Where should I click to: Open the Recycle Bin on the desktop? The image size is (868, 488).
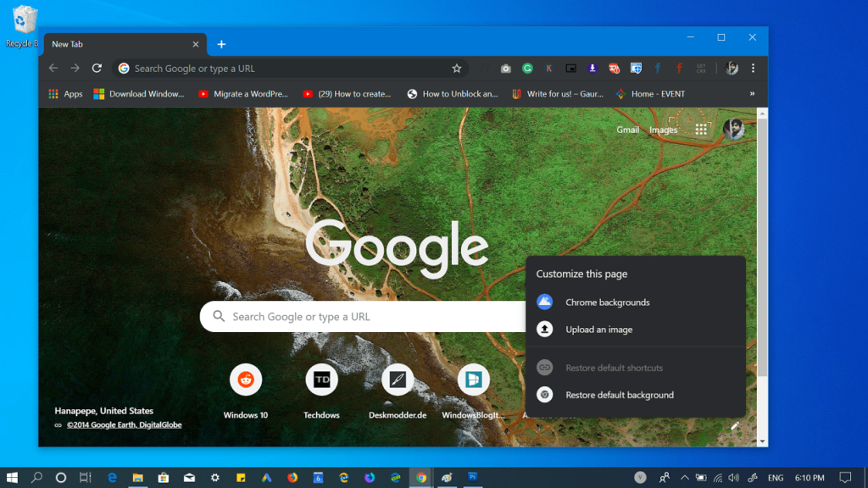point(22,26)
